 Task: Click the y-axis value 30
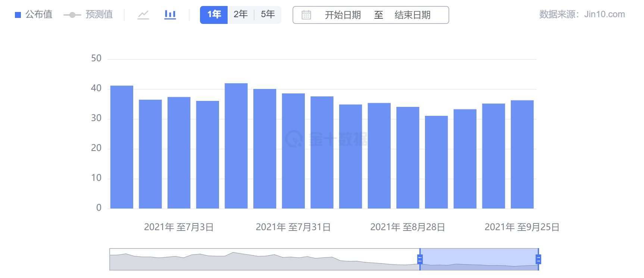96,118
